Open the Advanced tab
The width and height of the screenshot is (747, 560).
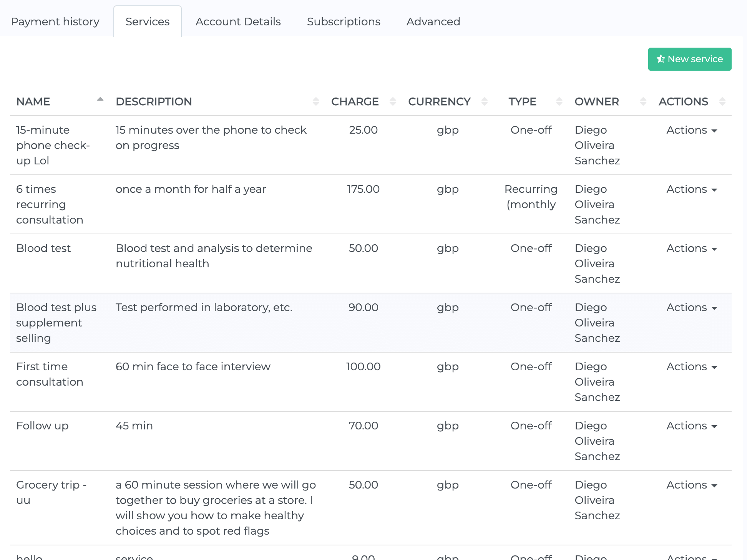click(x=433, y=22)
